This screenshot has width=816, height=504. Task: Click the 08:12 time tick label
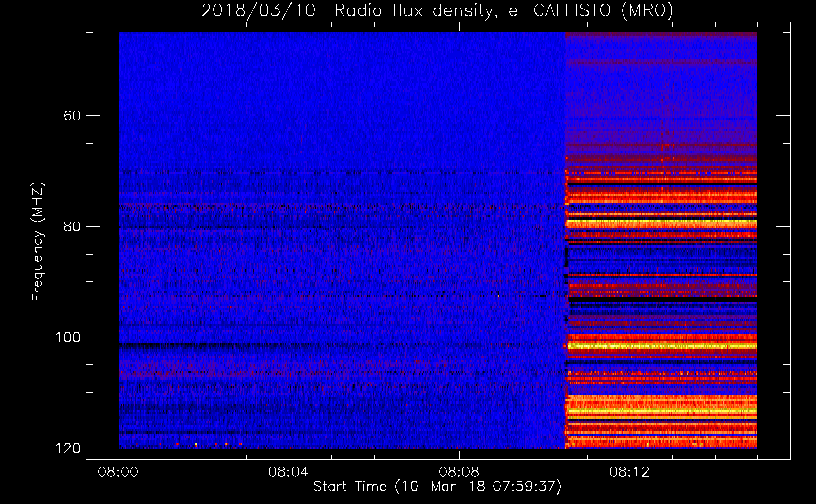(629, 472)
